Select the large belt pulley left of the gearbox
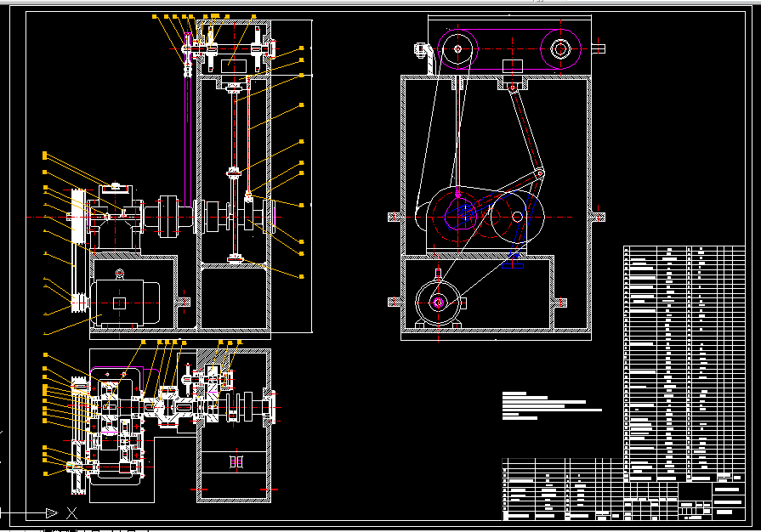 pos(78,217)
